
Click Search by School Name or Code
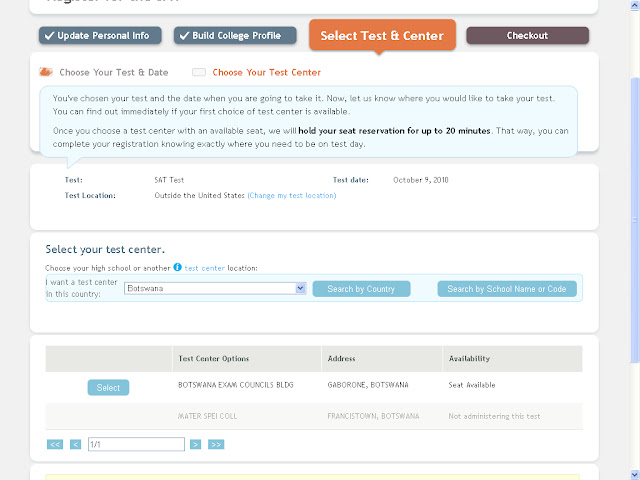[x=507, y=289]
